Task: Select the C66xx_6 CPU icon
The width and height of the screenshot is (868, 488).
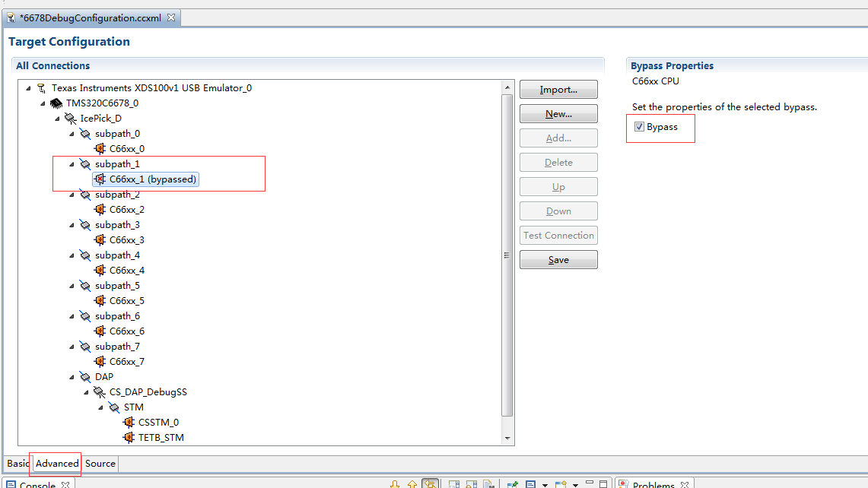Action: [x=100, y=331]
